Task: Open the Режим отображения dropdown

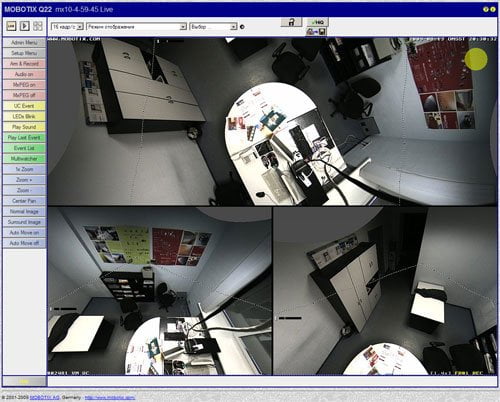Action: point(136,27)
